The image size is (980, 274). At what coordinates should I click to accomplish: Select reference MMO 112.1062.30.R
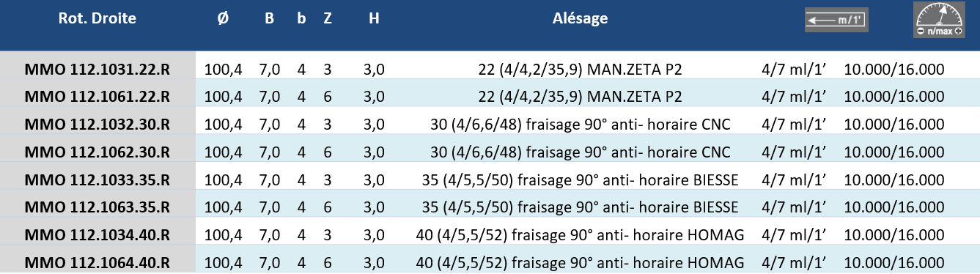[x=97, y=153]
